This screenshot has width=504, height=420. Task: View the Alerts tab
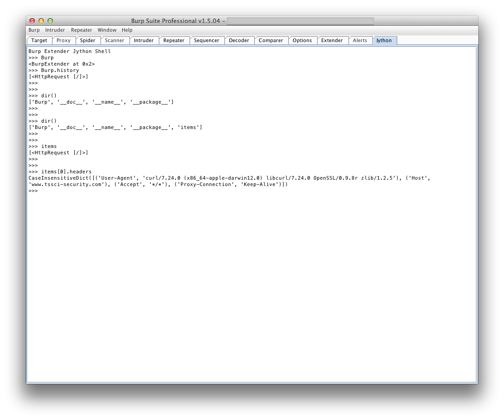[360, 40]
